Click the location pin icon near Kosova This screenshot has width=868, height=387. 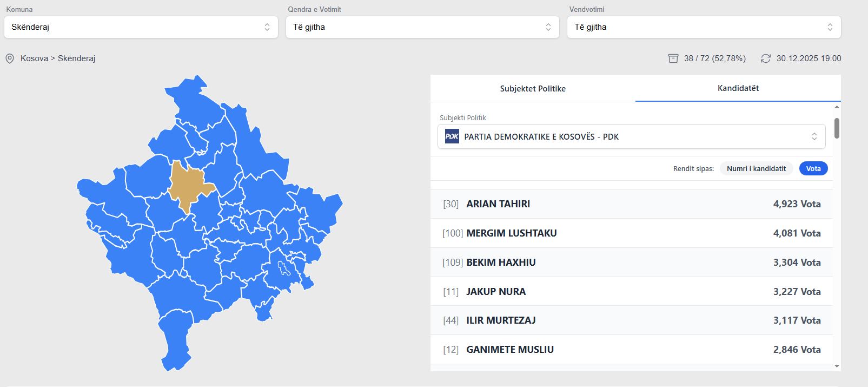[x=10, y=58]
